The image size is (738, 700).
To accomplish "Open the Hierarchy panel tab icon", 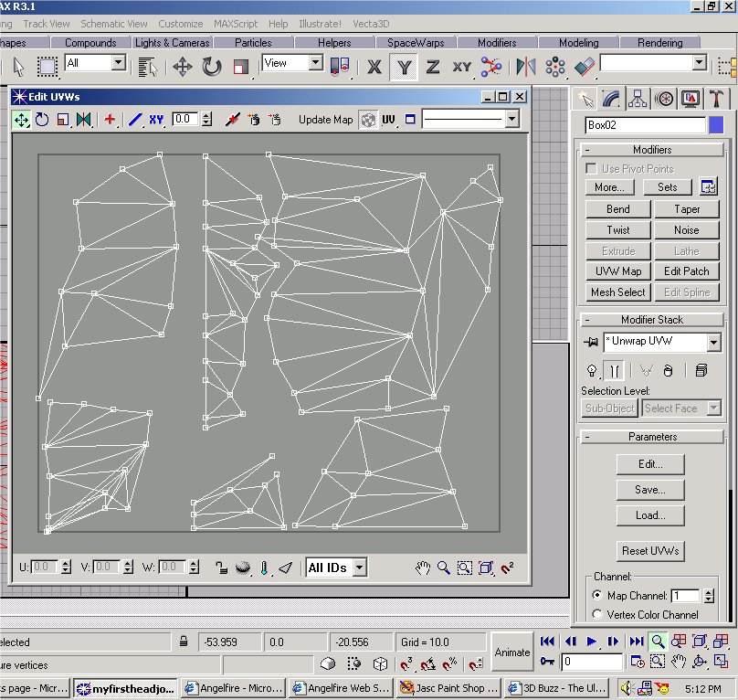I will (638, 99).
